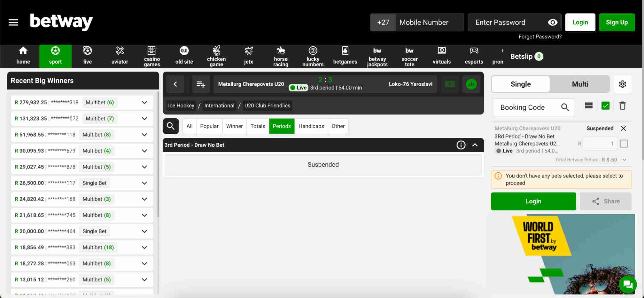The width and height of the screenshot is (644, 298).
Task: Open the hamburger main menu
Action: 13,22
